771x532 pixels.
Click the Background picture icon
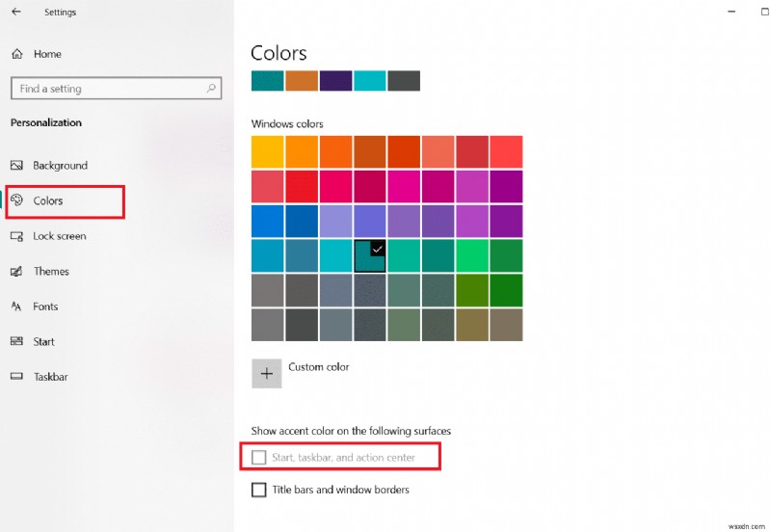click(x=16, y=166)
